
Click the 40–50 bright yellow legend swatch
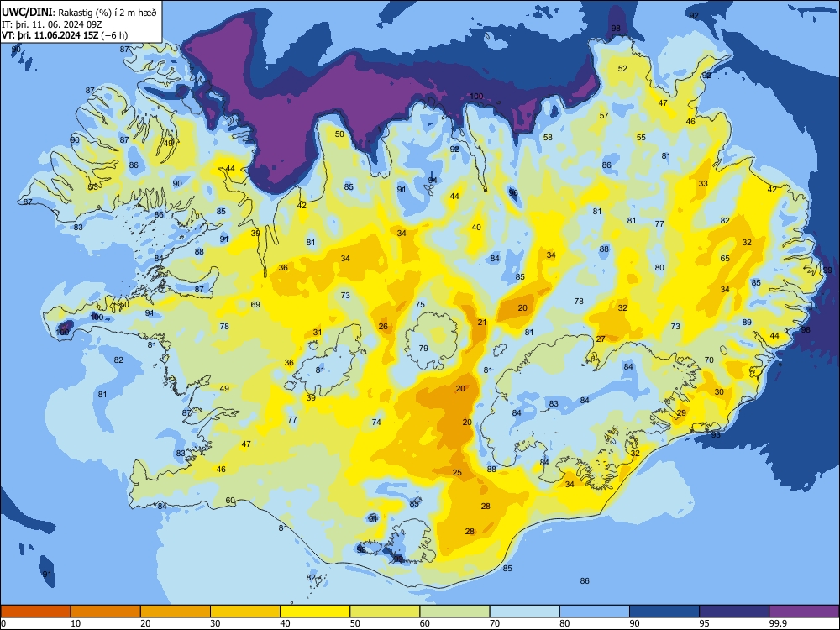[315, 612]
